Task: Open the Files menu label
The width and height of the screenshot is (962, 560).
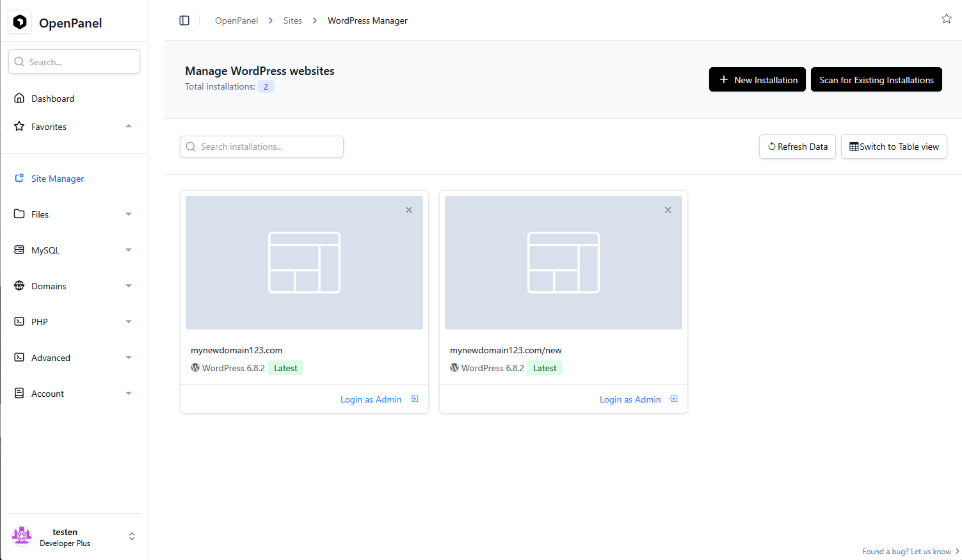Action: [x=40, y=214]
